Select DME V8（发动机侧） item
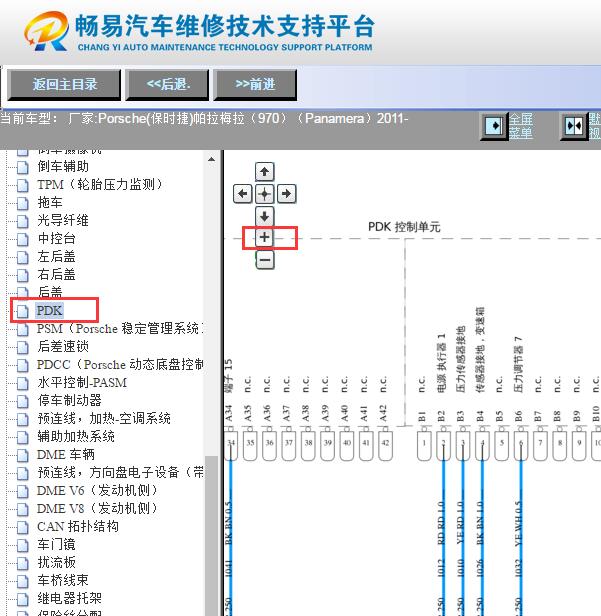This screenshot has width=601, height=616. coord(97,509)
